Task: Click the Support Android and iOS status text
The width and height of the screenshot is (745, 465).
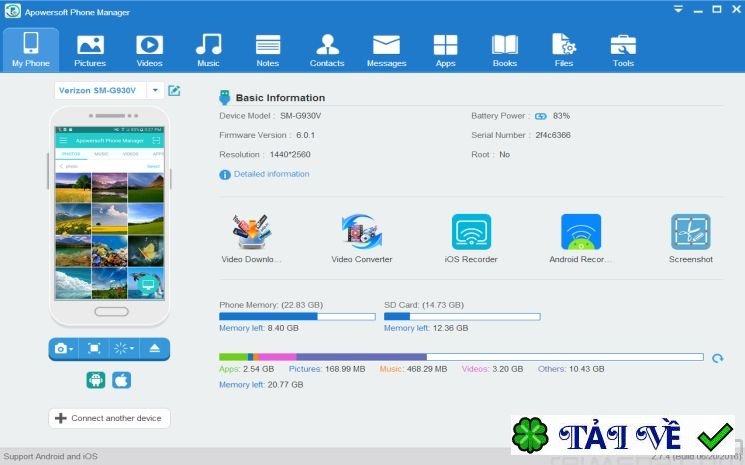Action: [50, 456]
